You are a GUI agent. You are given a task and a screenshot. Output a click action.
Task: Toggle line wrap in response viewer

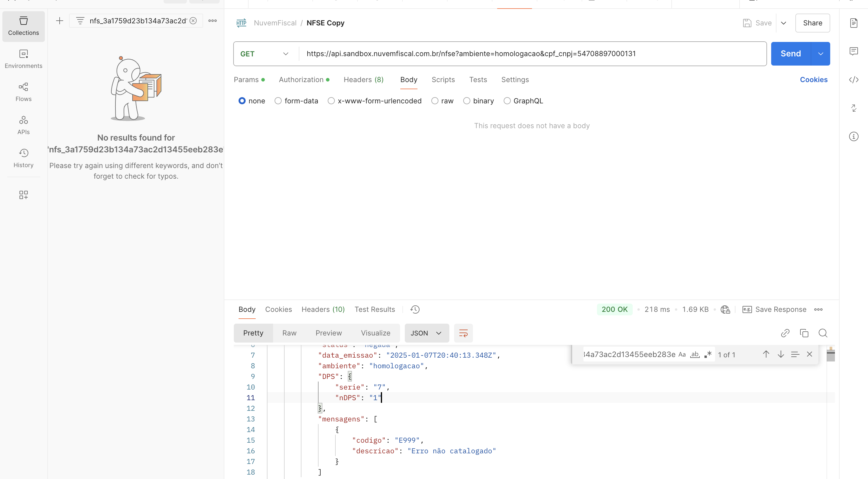(463, 333)
